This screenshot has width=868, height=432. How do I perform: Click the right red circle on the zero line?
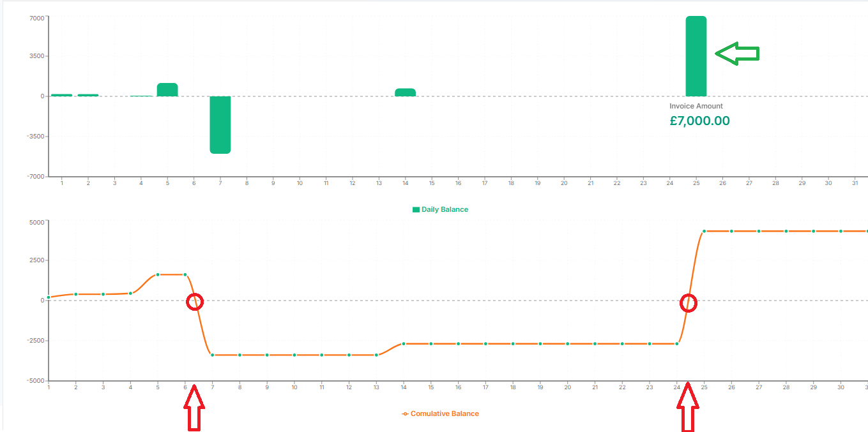689,304
